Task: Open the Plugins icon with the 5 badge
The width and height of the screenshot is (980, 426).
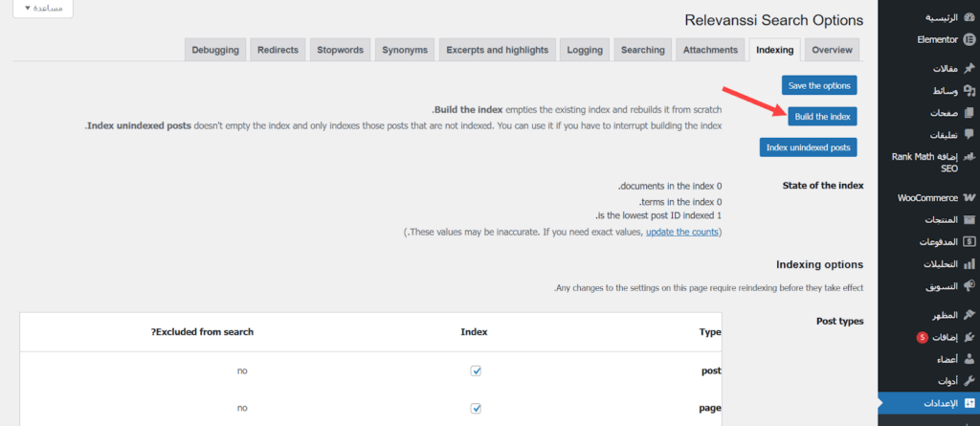Action: pos(969,337)
